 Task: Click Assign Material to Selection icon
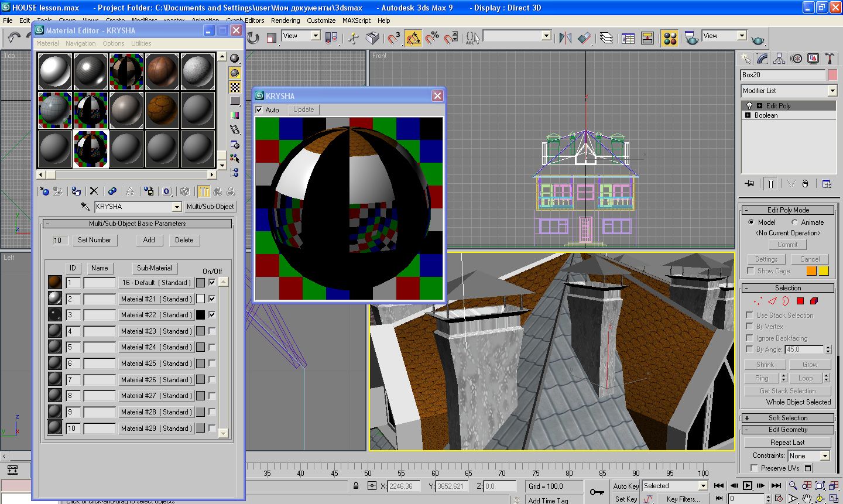(x=76, y=191)
